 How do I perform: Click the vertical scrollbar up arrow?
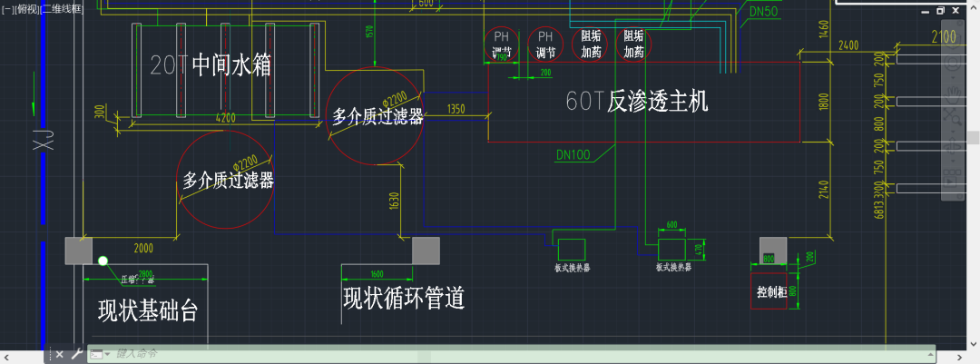[x=973, y=8]
